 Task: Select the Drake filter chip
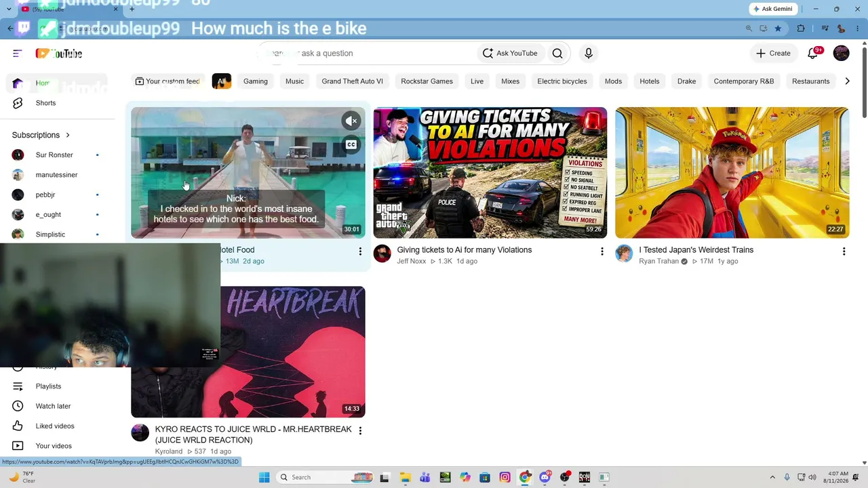[686, 81]
